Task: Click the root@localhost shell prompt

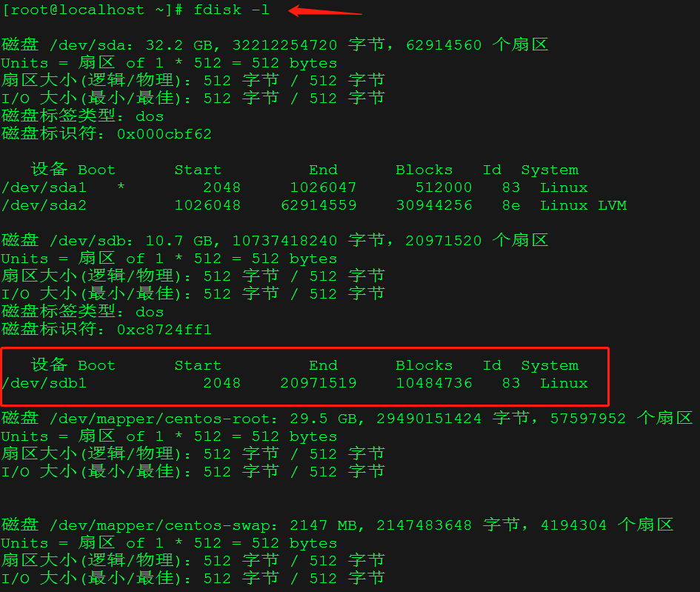Action: [x=93, y=10]
